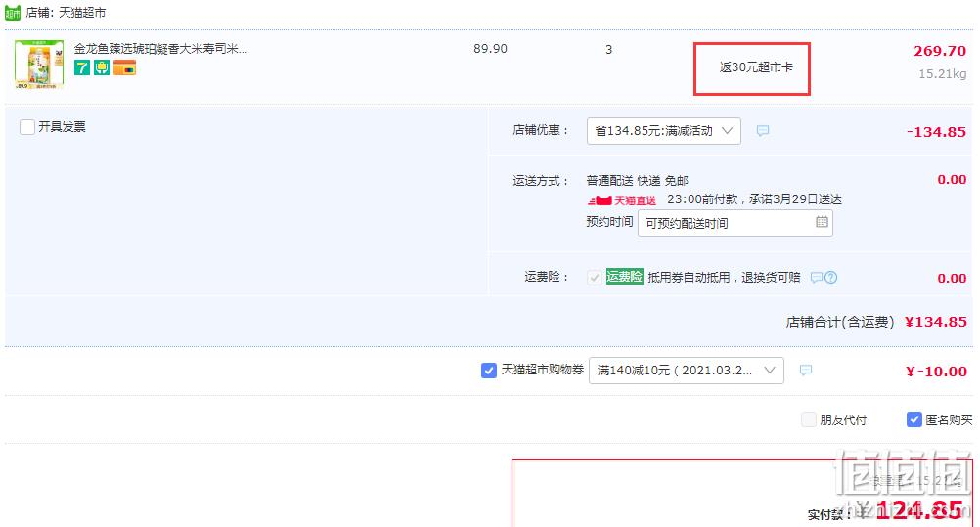Click the green 运费险 label badge
Screen dimensions: 980x527
coord(624,277)
